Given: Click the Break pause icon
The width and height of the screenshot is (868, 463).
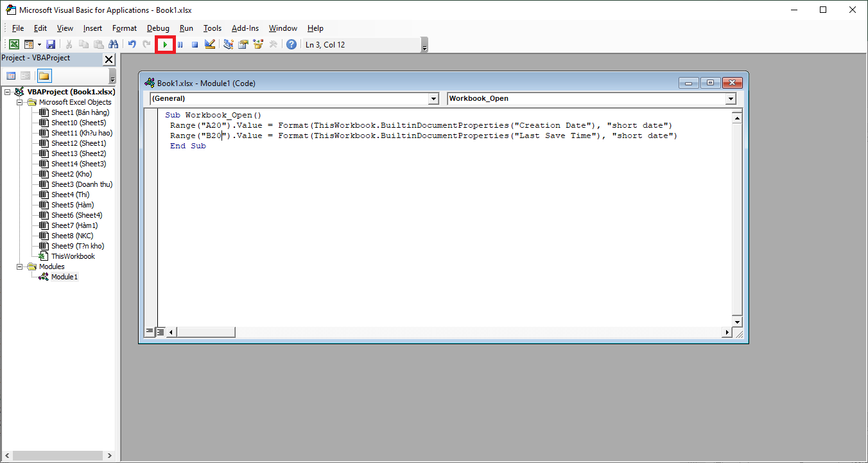Looking at the screenshot, I should pyautogui.click(x=180, y=44).
